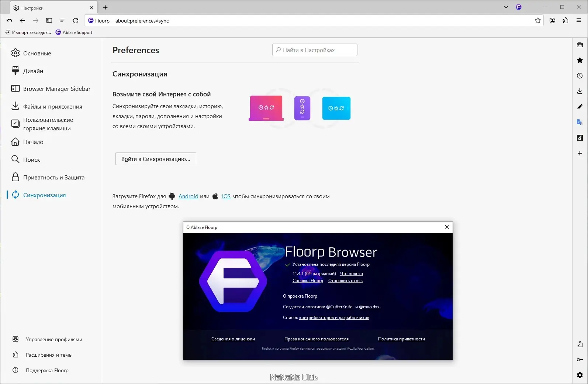
Task: Open the hamburger application menu
Action: coord(579,21)
